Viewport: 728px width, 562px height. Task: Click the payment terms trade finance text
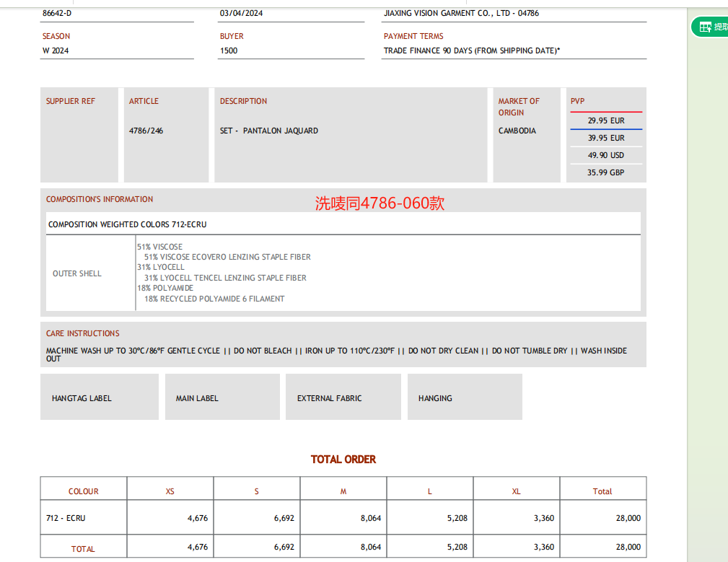471,51
